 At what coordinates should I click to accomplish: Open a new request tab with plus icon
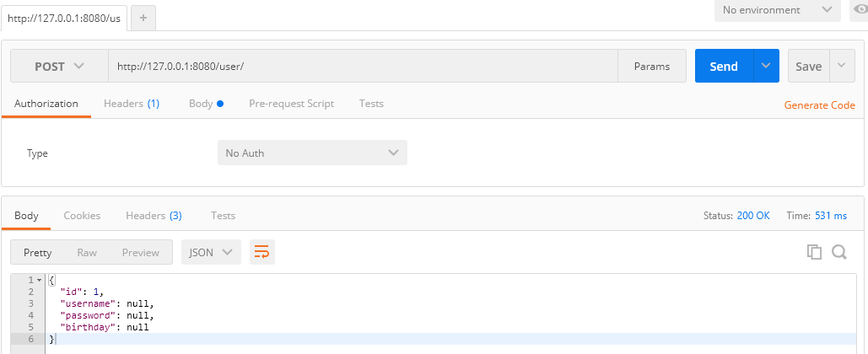(x=143, y=18)
